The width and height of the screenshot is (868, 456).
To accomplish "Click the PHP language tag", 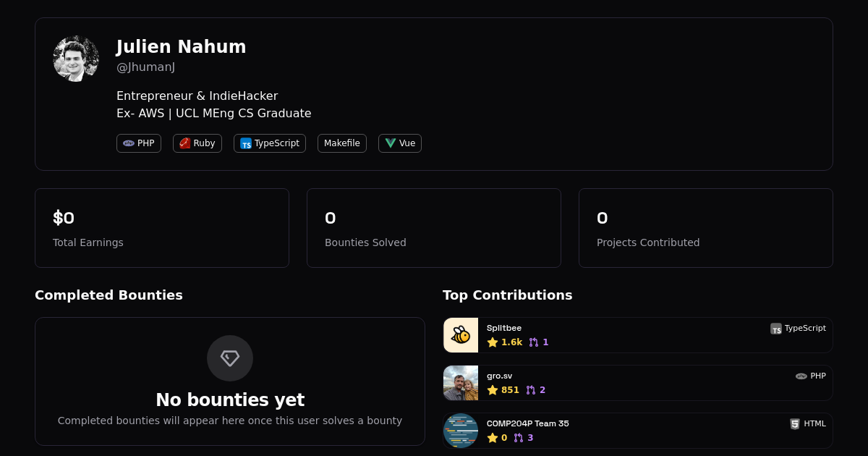I will pos(139,143).
